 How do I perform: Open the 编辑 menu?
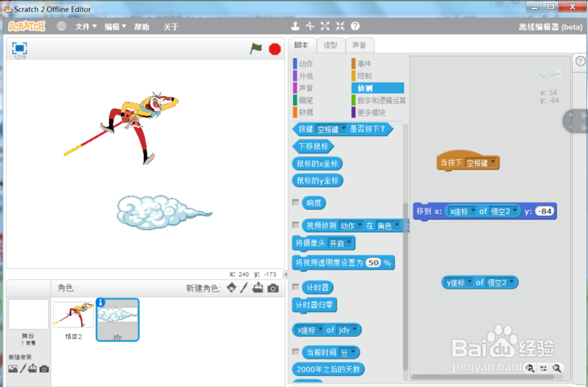(x=115, y=26)
